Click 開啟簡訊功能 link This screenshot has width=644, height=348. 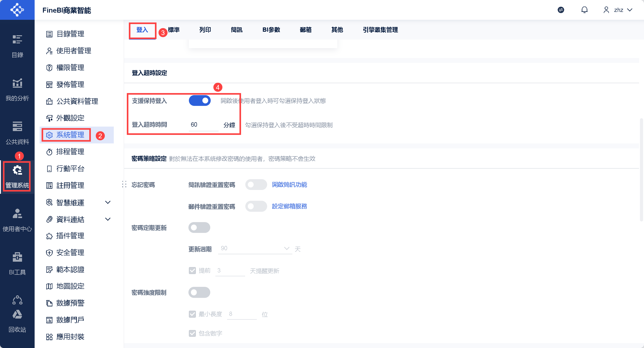click(289, 185)
